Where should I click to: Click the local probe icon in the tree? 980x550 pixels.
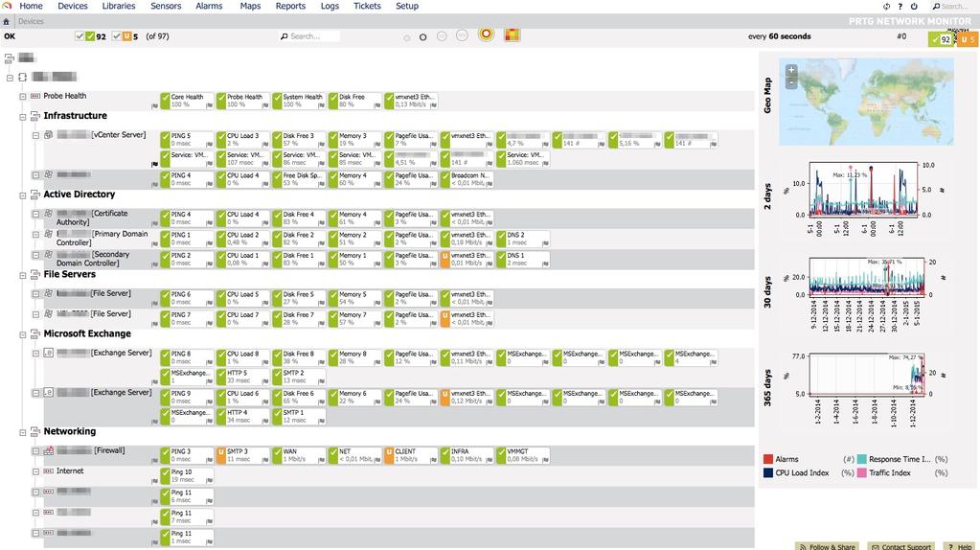22,77
